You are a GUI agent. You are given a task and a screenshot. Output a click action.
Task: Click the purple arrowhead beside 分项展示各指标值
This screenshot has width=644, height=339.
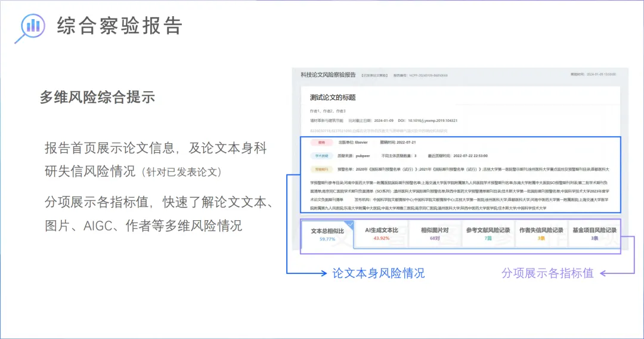(x=602, y=273)
